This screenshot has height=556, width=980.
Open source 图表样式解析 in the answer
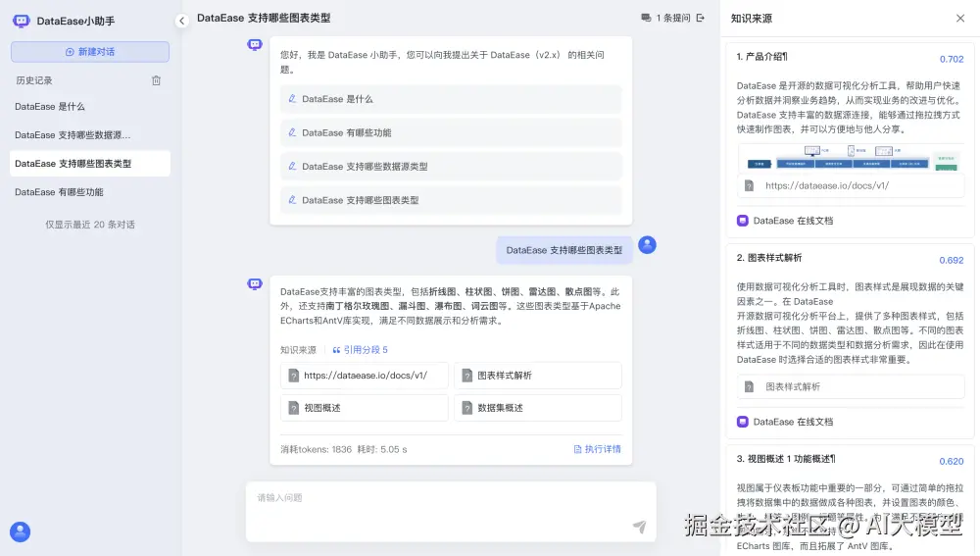click(x=538, y=376)
